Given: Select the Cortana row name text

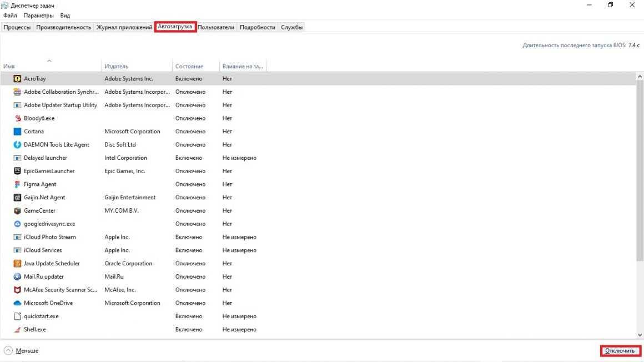Looking at the screenshot, I should pos(34,132).
